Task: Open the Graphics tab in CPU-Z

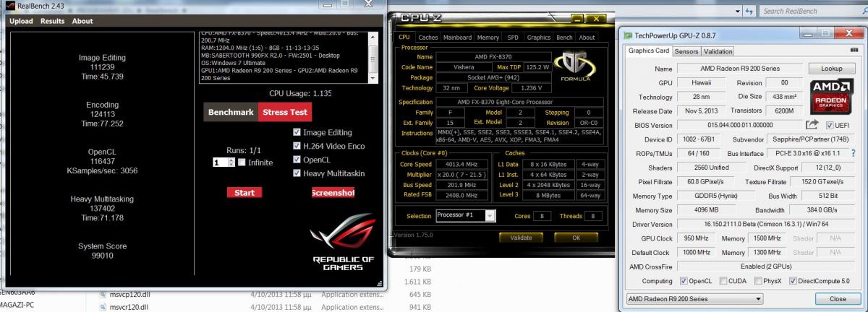Action: click(539, 38)
